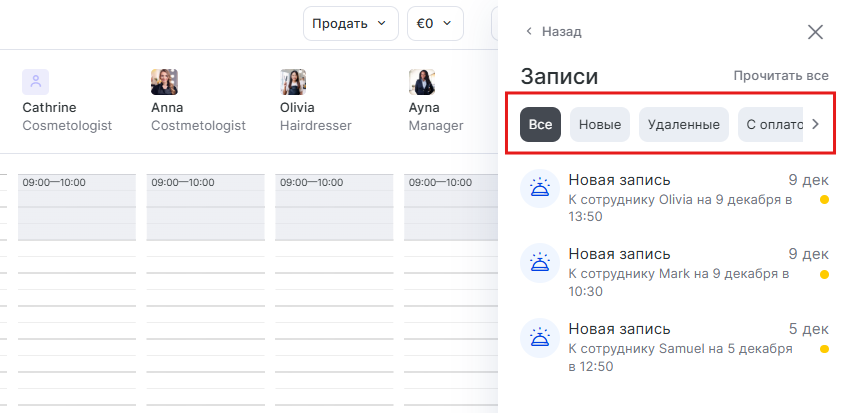Show the Удаленные records tab

(x=683, y=125)
